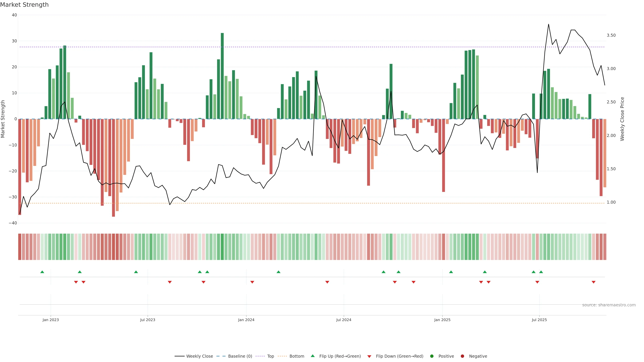The height and width of the screenshot is (362, 644).
Task: Click the dark red Negative legend circle
Action: 462,356
